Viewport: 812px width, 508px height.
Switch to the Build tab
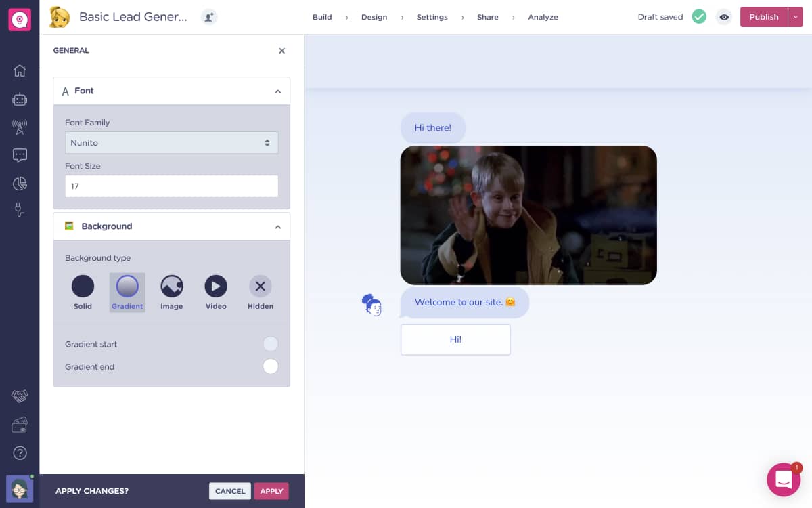tap(322, 17)
